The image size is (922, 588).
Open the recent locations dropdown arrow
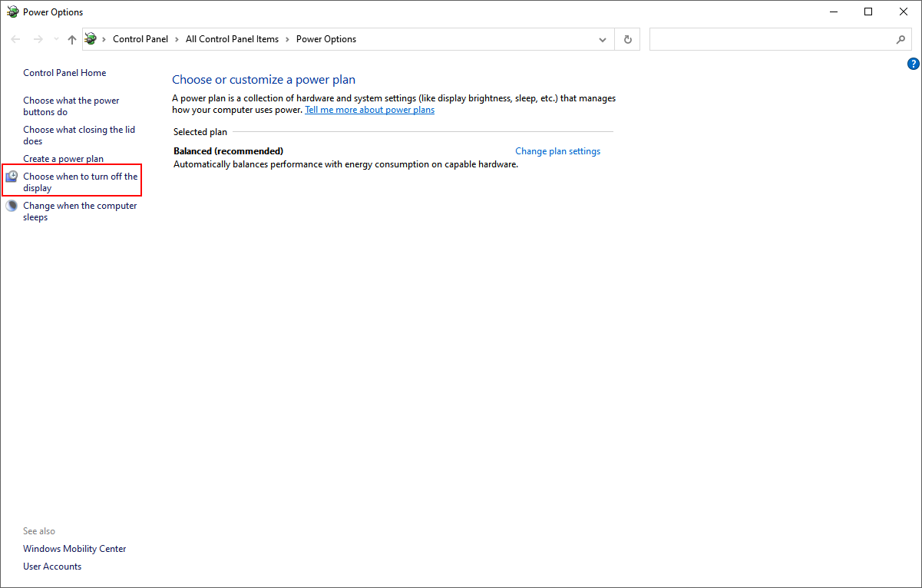tap(56, 39)
